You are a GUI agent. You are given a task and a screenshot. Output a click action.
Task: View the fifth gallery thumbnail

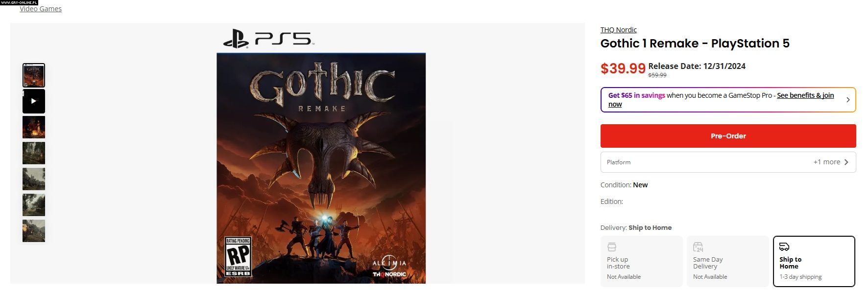(34, 179)
